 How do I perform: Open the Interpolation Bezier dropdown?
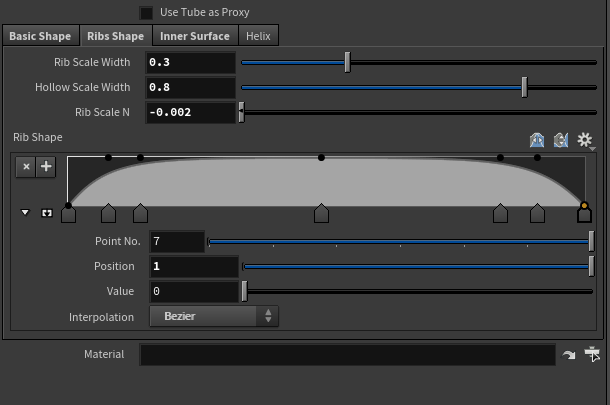pos(214,316)
